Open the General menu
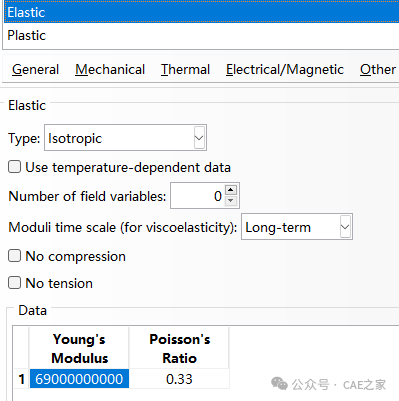The width and height of the screenshot is (399, 401). tap(35, 69)
